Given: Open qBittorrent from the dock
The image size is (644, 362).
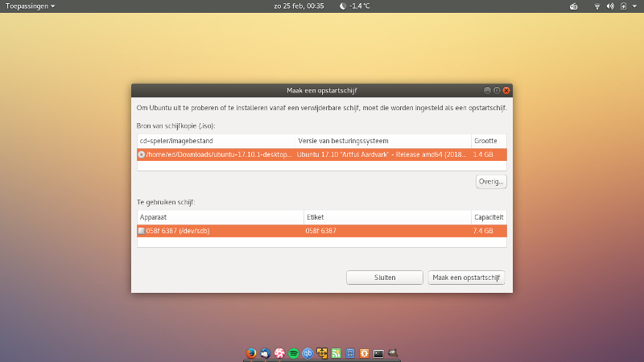Looking at the screenshot, I should click(308, 353).
